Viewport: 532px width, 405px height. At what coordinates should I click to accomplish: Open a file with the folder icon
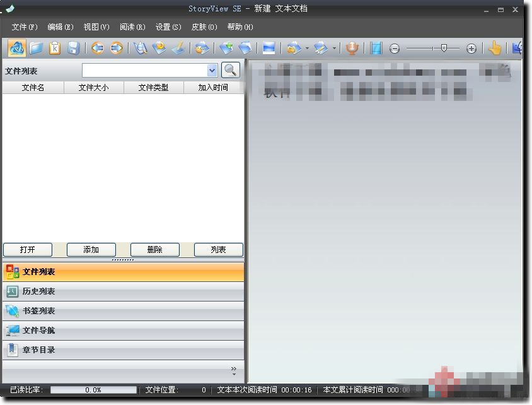click(36, 48)
